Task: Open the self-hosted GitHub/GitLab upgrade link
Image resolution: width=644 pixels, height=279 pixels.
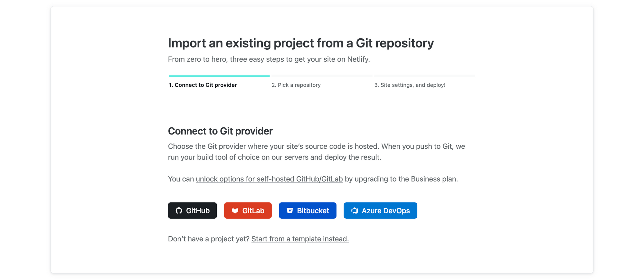Action: click(269, 179)
